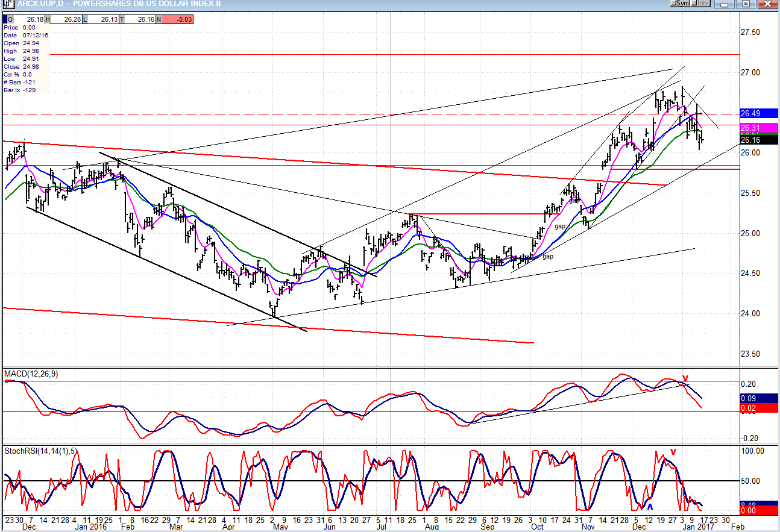Click the magenta 26.31 price tag
Image resolution: width=780 pixels, height=532 pixels.
point(759,128)
